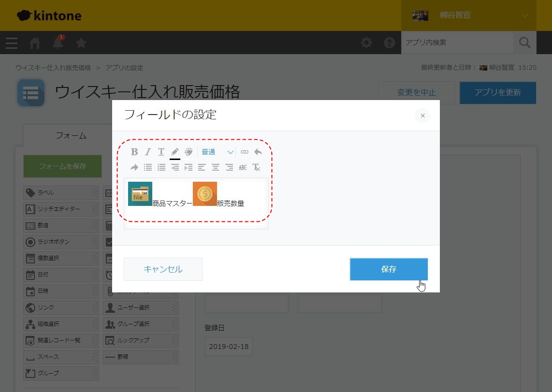The image size is (552, 392).
Task: Undo the last edit with the back arrow icon
Action: [x=258, y=152]
